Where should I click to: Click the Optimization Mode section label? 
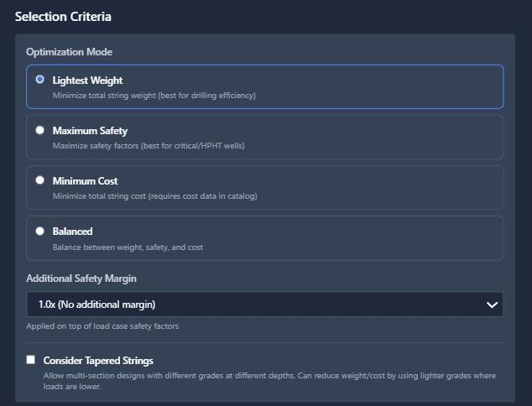(x=69, y=52)
